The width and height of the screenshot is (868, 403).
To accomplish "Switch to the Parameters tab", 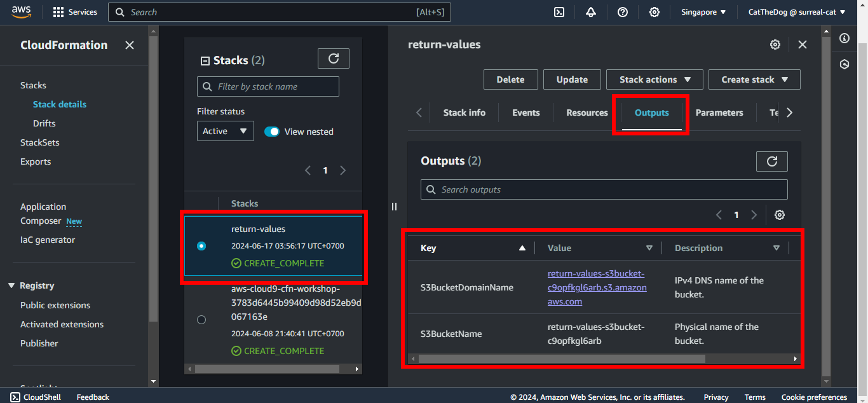I will coord(719,113).
